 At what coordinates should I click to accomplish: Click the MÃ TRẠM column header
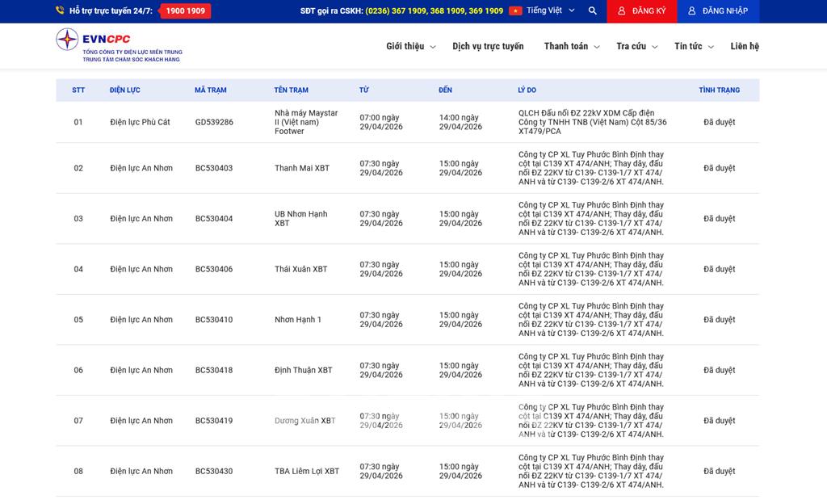211,90
